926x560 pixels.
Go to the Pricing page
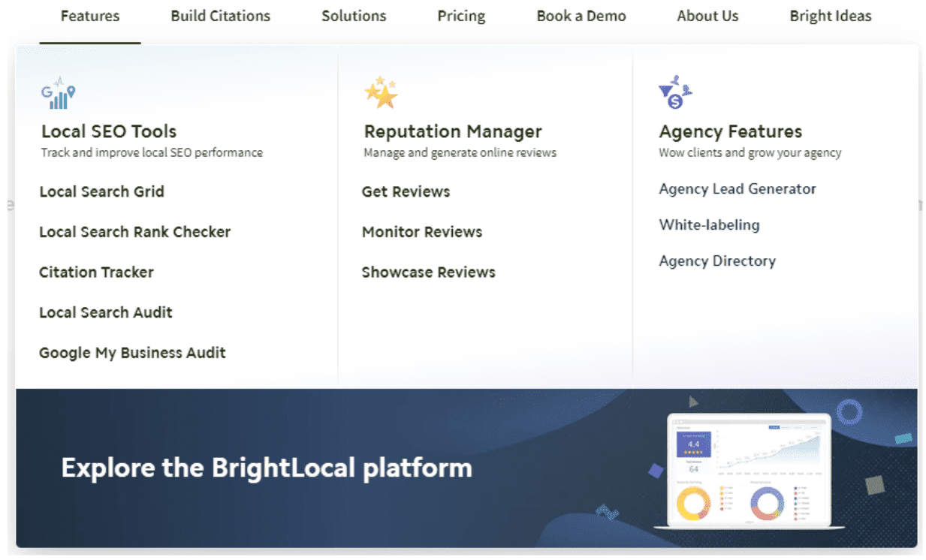click(461, 16)
